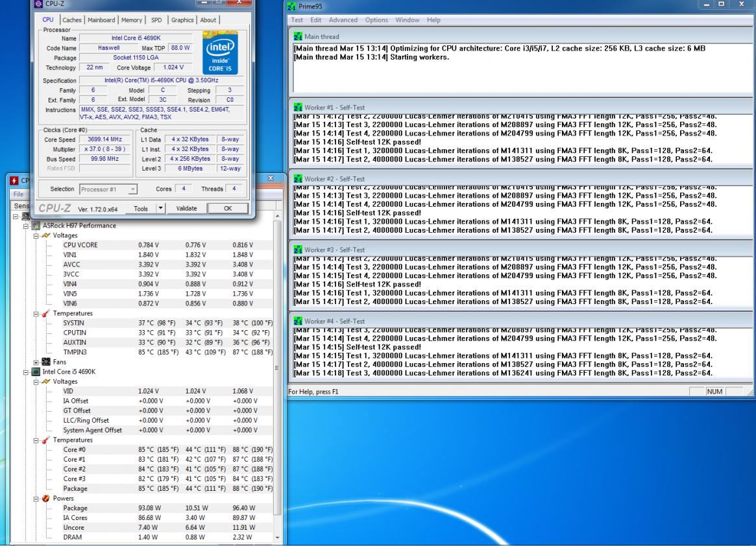Expand the Fans node
This screenshot has height=546, width=756.
36,362
